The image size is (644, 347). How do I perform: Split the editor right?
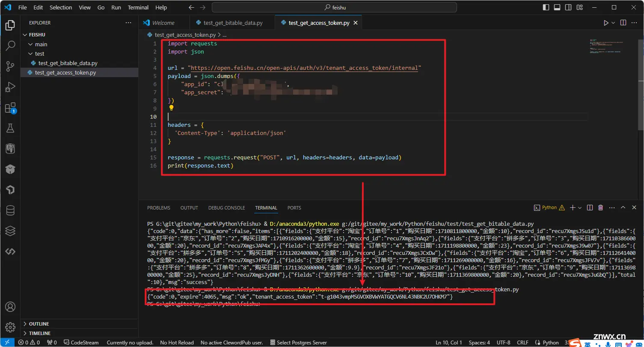[x=623, y=23]
